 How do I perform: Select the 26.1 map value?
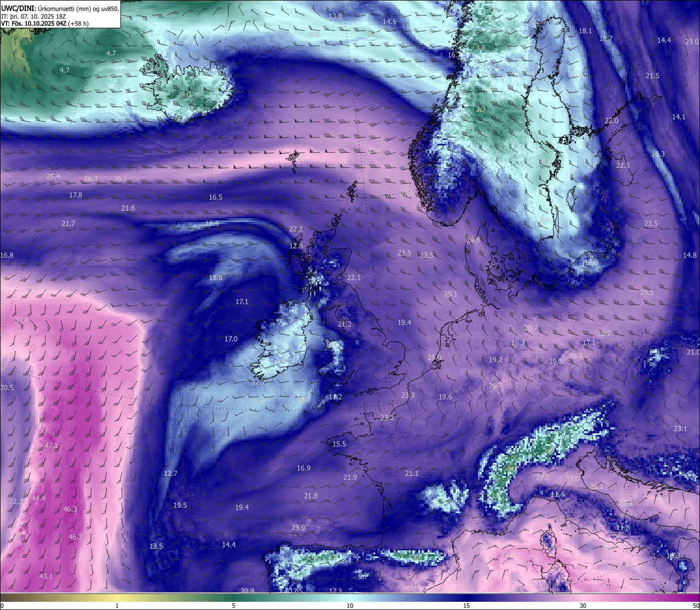[120, 178]
